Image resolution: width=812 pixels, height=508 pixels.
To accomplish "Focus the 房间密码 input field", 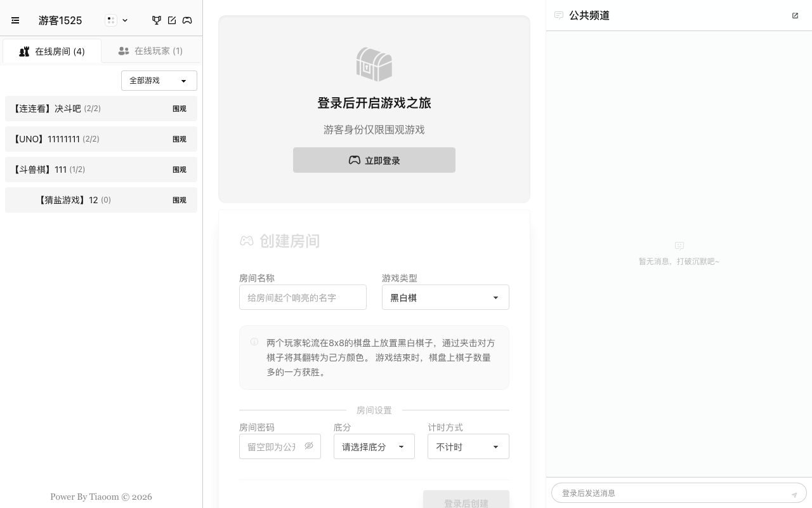I will 280,446.
